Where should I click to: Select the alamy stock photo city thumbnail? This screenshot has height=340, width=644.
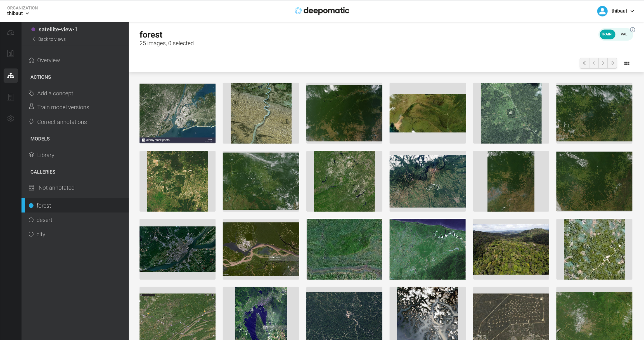(177, 113)
